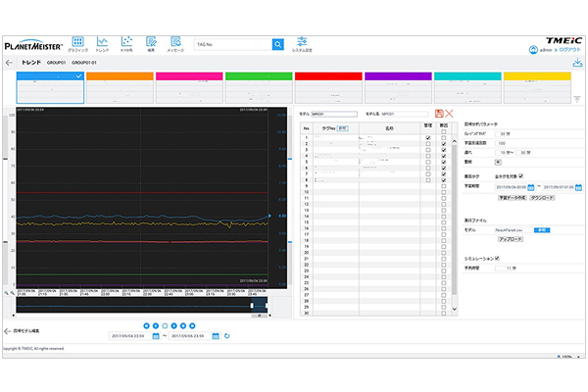Open calendar for 学習期間 start date

click(x=530, y=187)
